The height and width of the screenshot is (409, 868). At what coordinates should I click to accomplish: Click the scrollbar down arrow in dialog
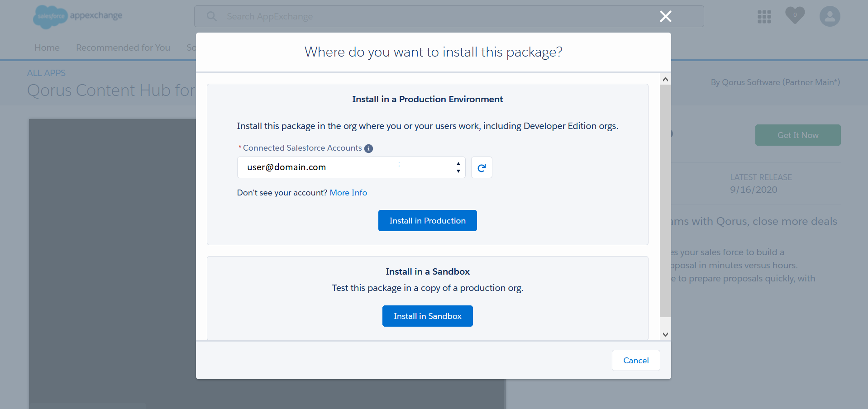pos(665,334)
